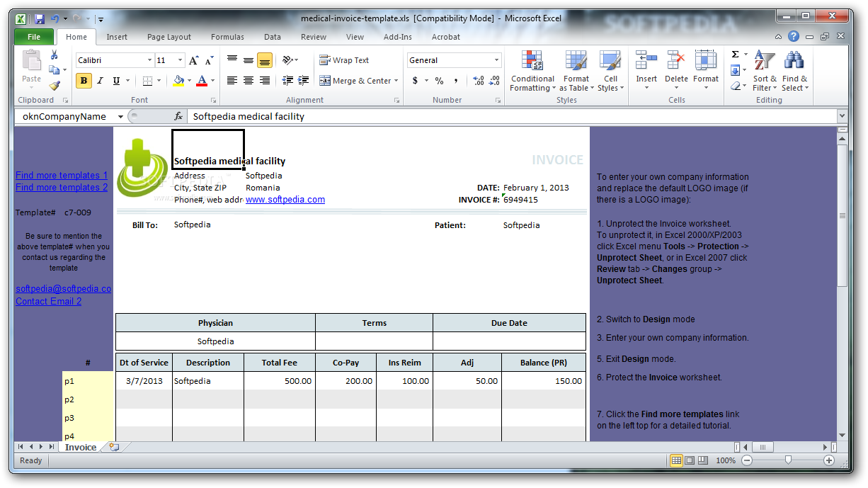
Task: Align text to the left
Action: tap(232, 81)
